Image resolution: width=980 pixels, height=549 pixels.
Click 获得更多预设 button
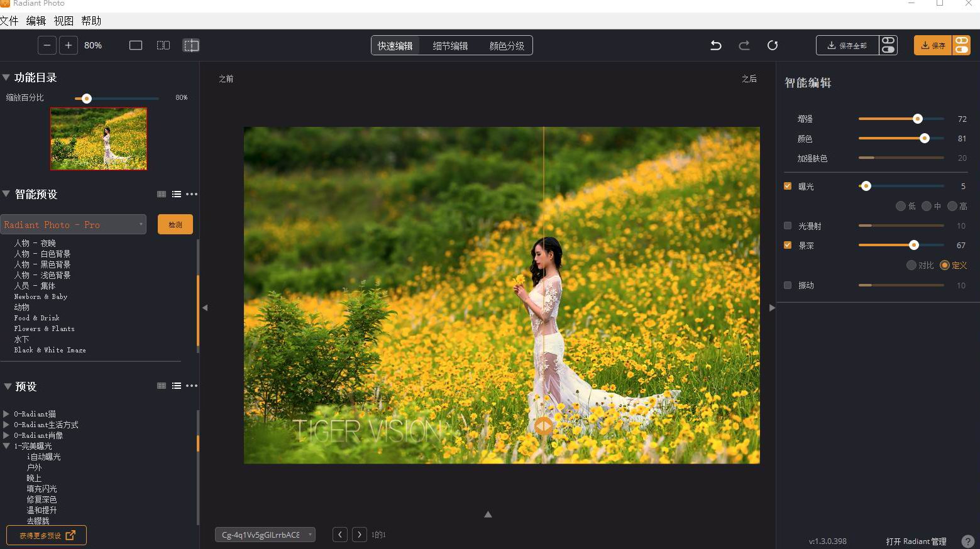[x=47, y=535]
